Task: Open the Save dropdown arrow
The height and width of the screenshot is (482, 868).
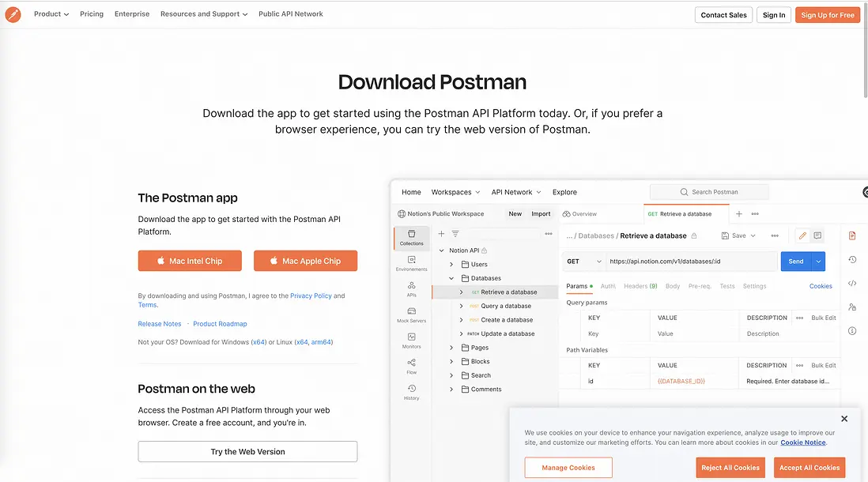Action: click(753, 235)
